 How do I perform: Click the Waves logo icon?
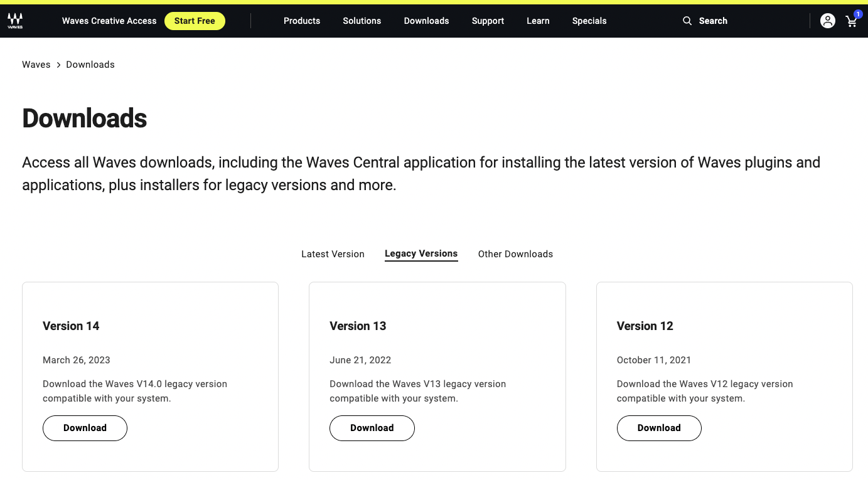point(15,21)
